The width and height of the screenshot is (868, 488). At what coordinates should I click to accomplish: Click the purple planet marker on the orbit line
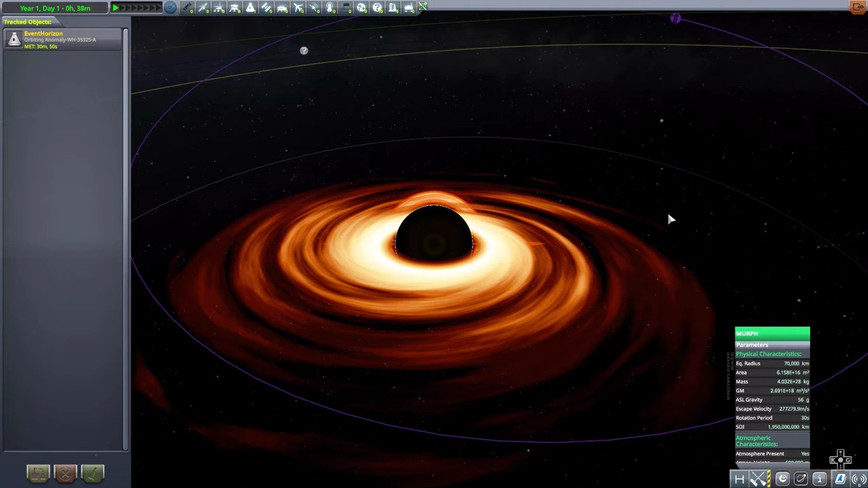(x=675, y=18)
